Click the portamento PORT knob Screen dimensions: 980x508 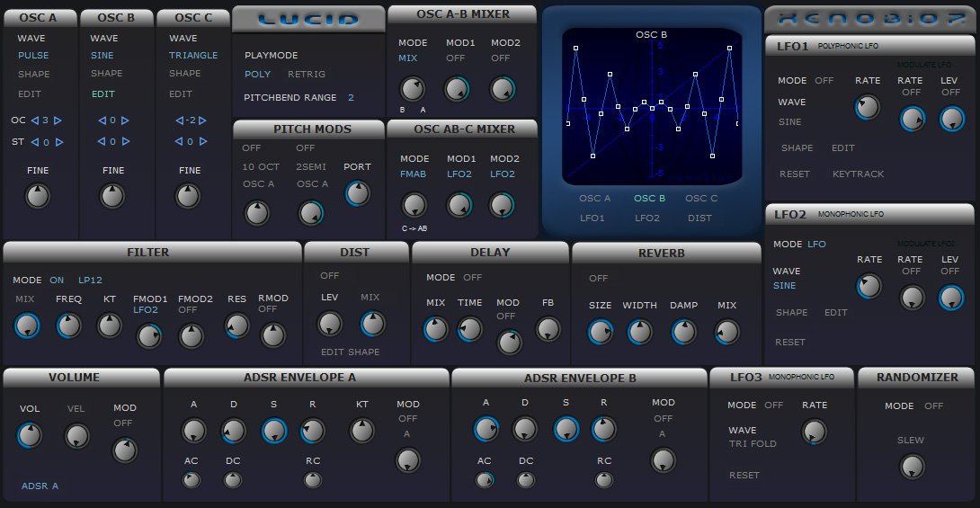pos(358,193)
